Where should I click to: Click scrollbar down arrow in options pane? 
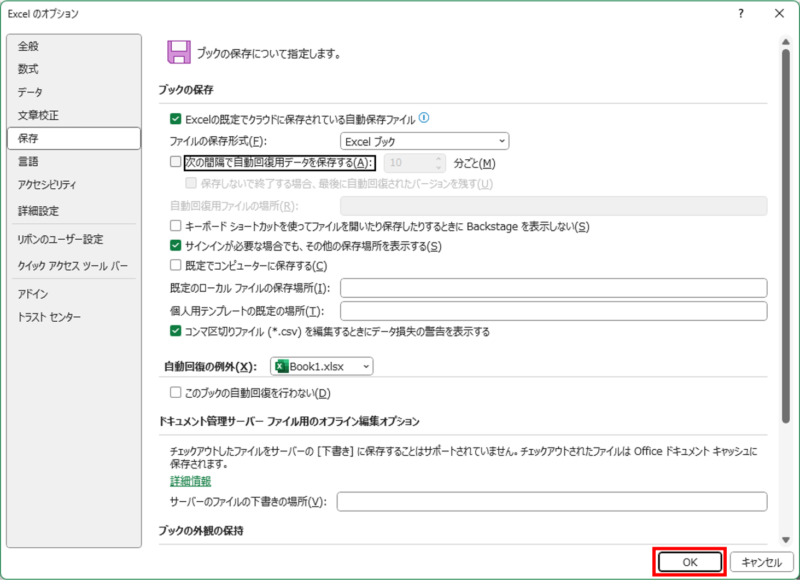(786, 540)
